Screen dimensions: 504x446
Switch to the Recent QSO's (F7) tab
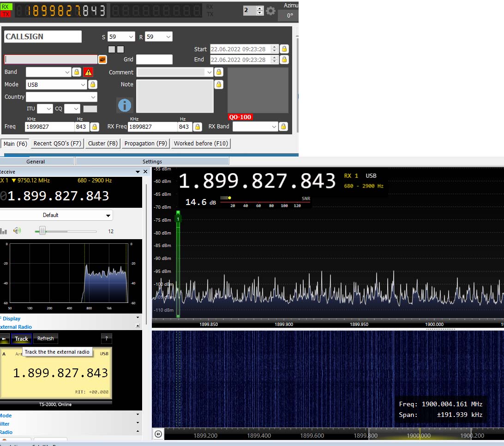click(58, 144)
